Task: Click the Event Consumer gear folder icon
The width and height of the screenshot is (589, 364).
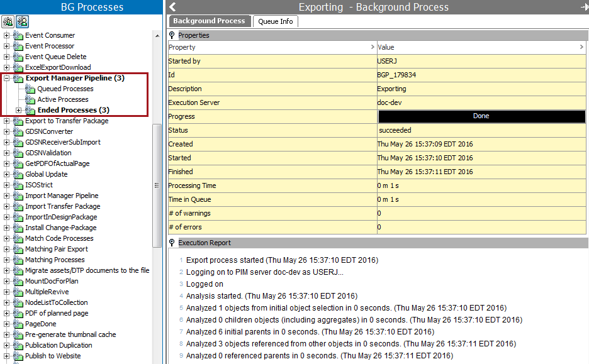Action: (x=18, y=35)
